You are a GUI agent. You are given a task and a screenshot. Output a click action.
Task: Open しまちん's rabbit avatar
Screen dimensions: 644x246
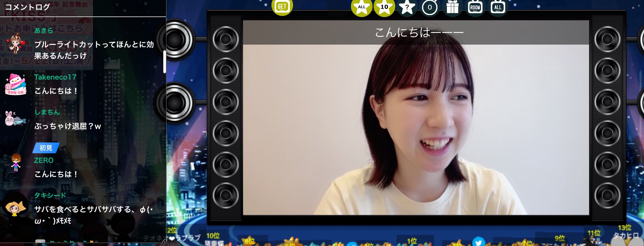click(x=15, y=118)
